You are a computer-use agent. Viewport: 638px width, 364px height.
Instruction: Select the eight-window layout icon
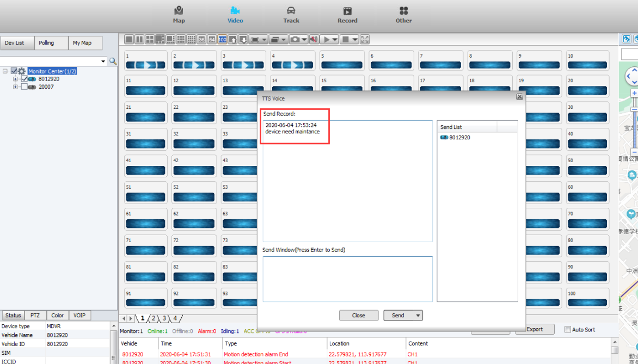[170, 40]
